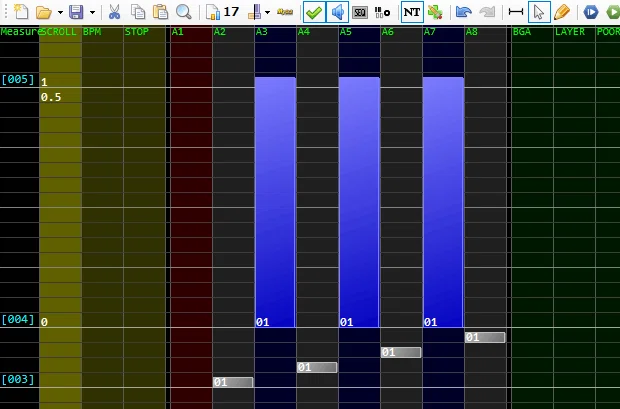This screenshot has height=409, width=620.
Task: Undo the last edit
Action: click(x=463, y=12)
